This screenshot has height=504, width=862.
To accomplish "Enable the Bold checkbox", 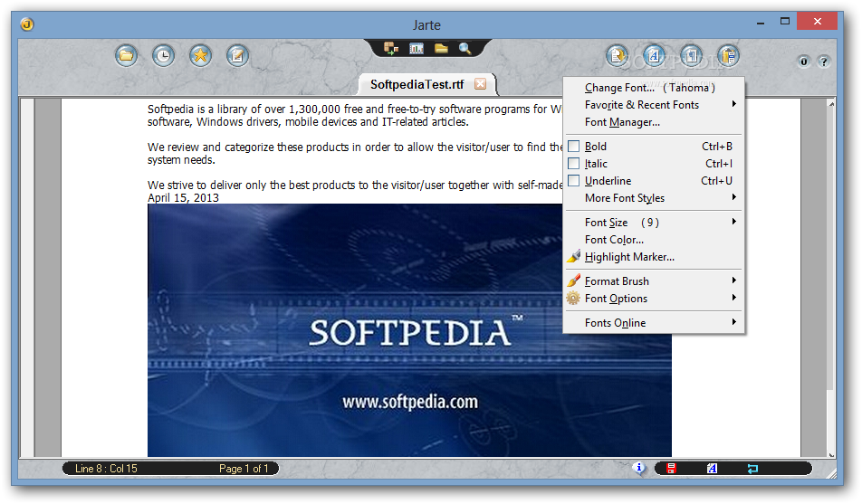I will pos(573,147).
